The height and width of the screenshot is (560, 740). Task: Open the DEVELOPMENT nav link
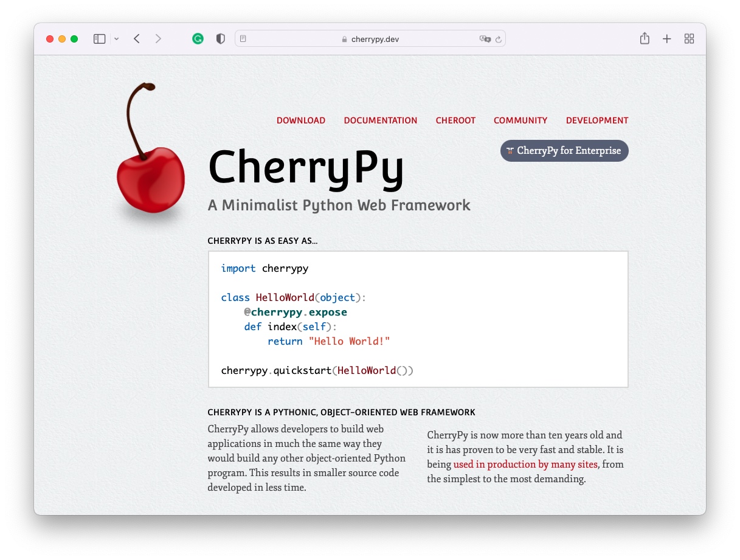597,120
